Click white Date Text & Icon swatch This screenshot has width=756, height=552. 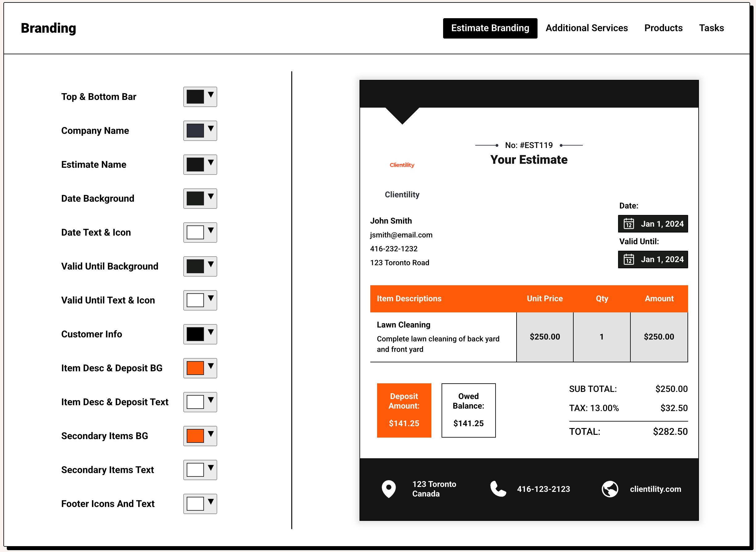(195, 233)
